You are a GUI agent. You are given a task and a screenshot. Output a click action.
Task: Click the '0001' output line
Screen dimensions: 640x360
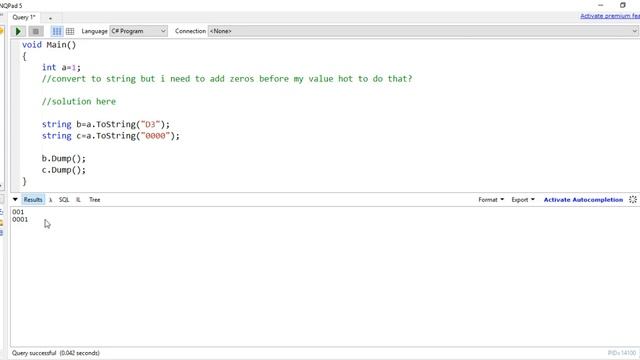20,219
